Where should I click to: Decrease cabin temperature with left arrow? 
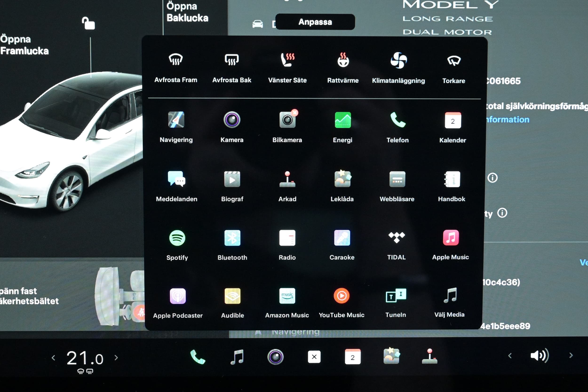53,358
